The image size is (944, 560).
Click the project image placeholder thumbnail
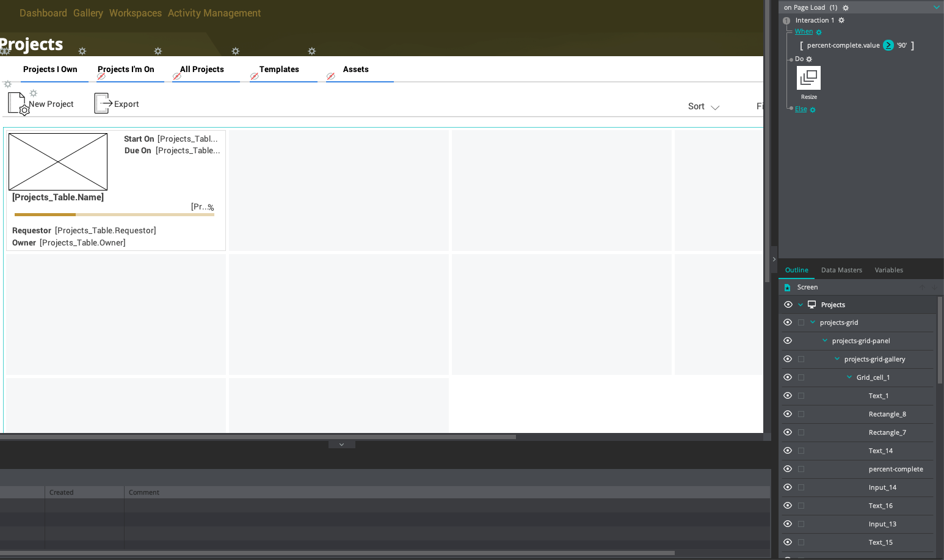(x=58, y=162)
